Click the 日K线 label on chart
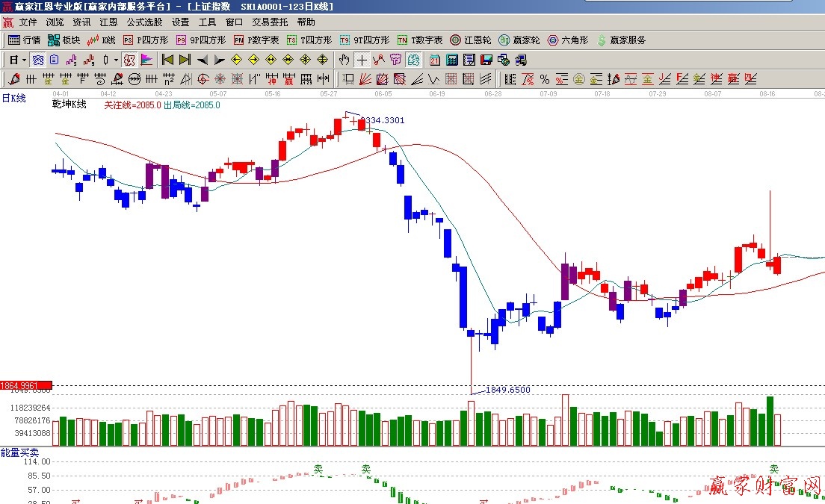Screen dimensions: 825x504 pyautogui.click(x=13, y=98)
